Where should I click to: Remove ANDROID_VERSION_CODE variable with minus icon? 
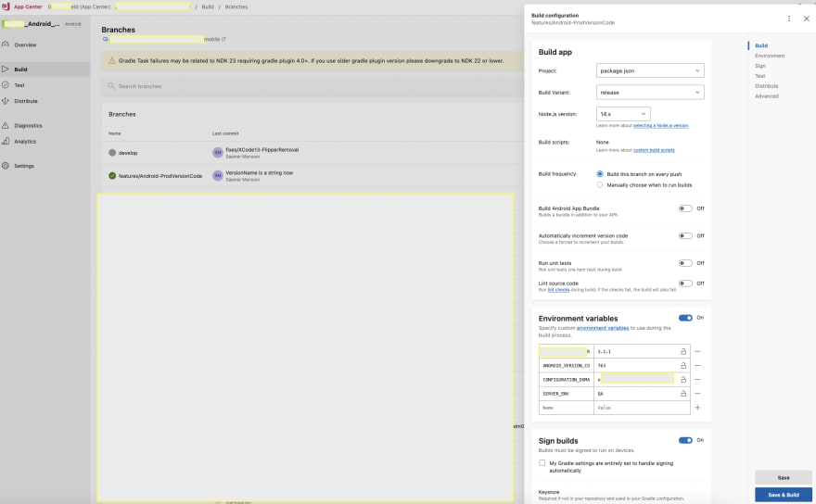coord(697,366)
